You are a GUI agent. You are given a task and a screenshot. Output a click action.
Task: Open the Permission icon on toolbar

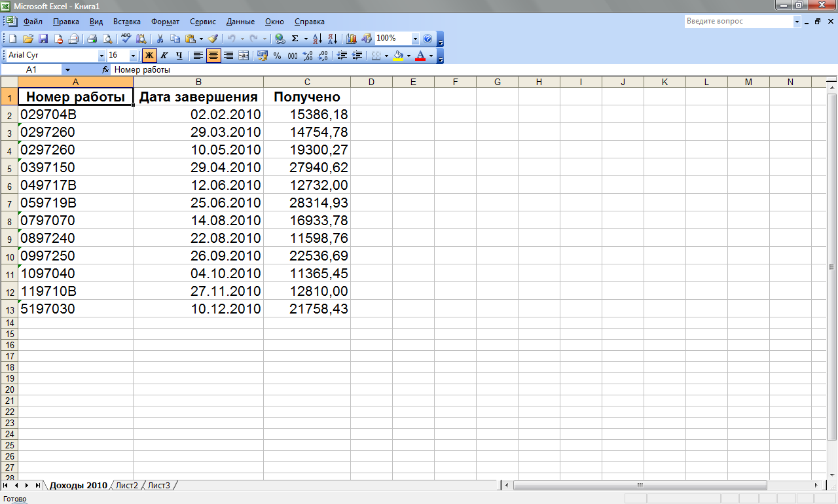[58, 39]
